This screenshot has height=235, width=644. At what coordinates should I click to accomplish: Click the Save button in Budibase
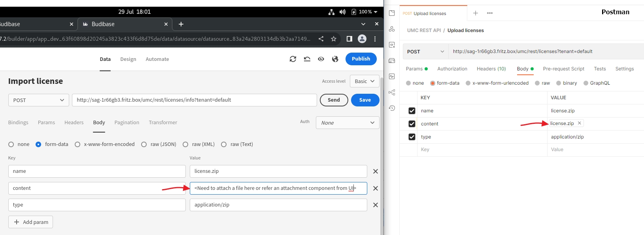(365, 100)
